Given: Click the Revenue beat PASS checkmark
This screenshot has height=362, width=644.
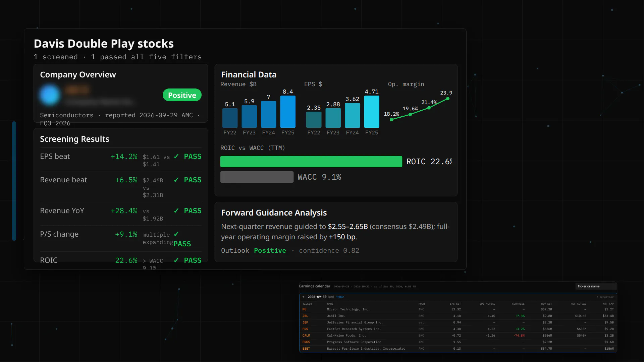Looking at the screenshot, I should point(176,180).
